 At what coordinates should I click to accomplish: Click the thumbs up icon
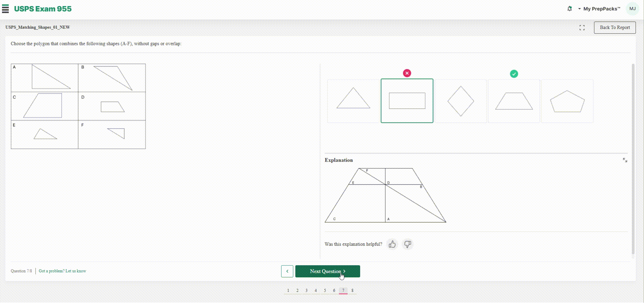click(392, 244)
